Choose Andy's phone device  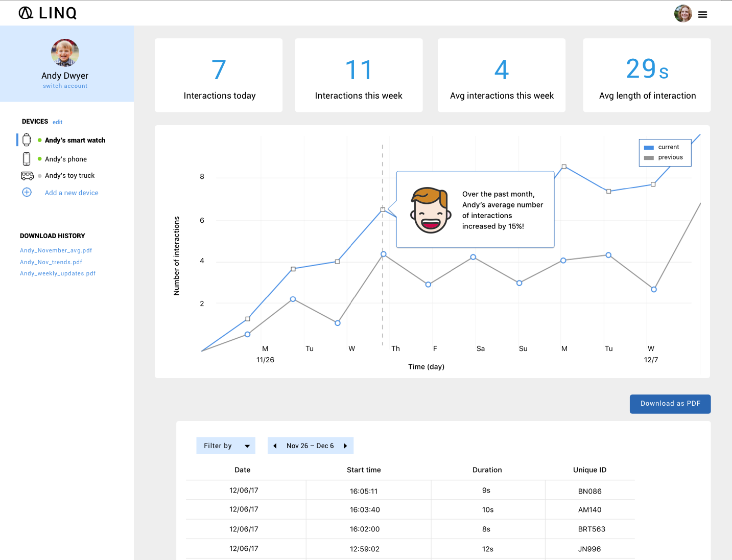click(66, 159)
